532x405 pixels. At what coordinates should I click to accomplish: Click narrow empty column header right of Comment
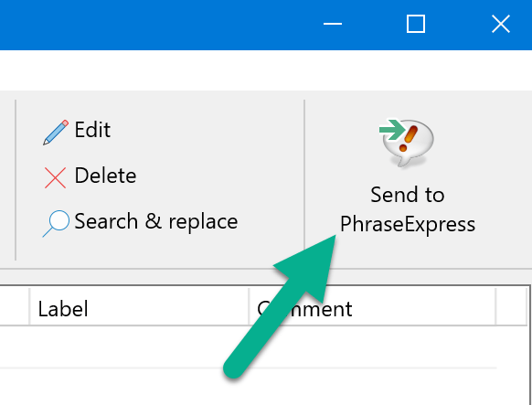pyautogui.click(x=512, y=306)
